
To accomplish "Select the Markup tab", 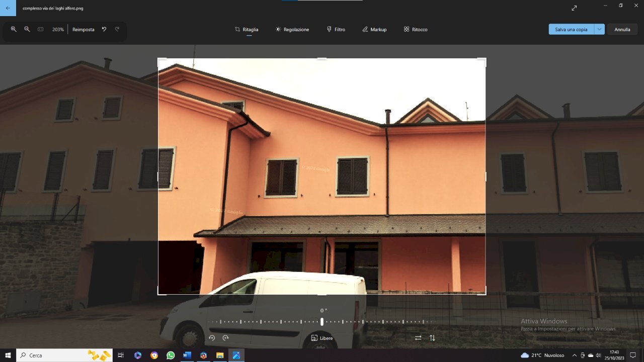I will [374, 29].
